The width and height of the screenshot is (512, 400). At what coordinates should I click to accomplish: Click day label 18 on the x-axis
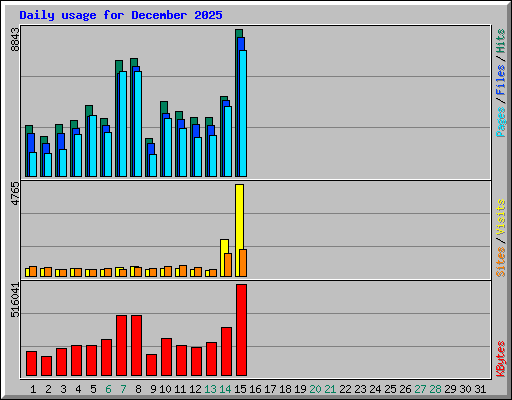(285, 389)
